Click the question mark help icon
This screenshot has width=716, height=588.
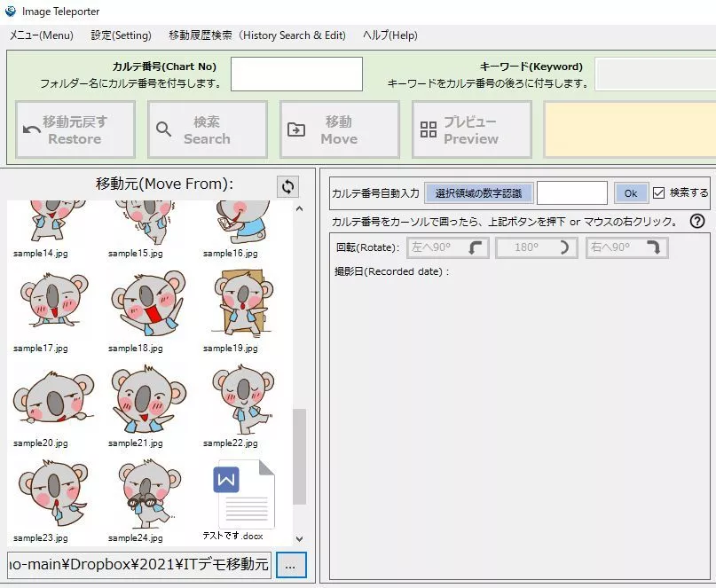click(697, 221)
